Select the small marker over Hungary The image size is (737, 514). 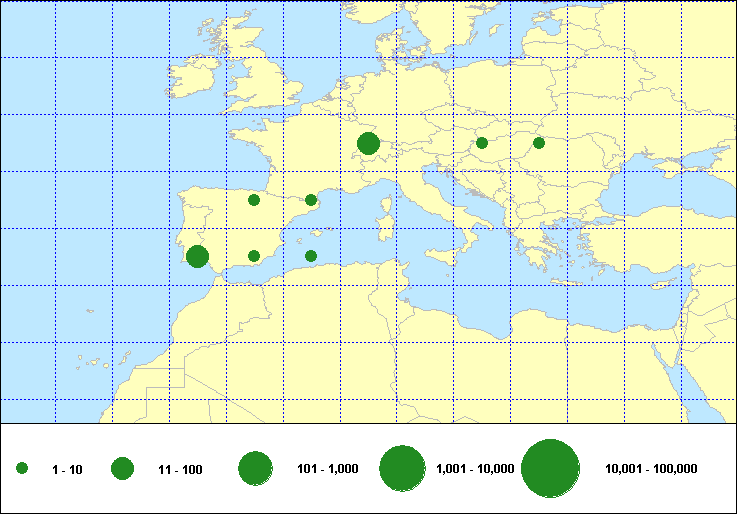(x=482, y=143)
